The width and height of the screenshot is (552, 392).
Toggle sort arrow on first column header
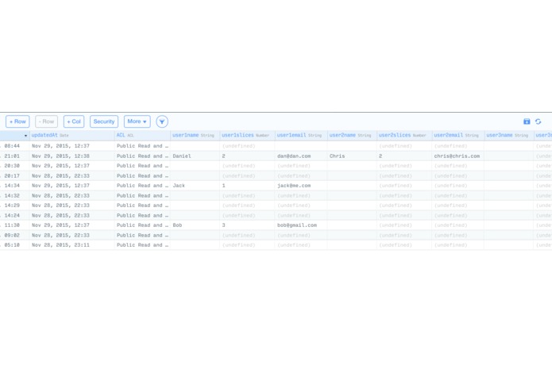tap(25, 136)
